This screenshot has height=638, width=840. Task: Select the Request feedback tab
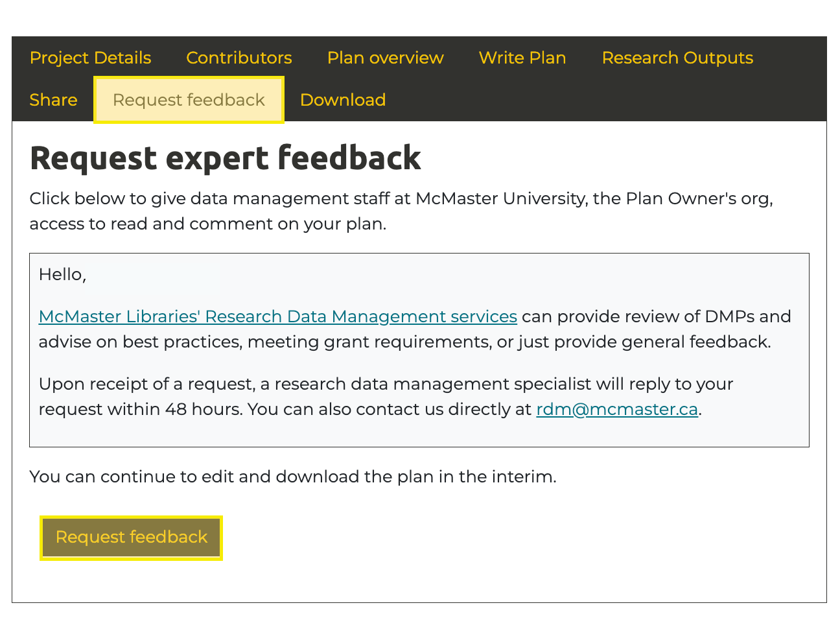[x=189, y=100]
